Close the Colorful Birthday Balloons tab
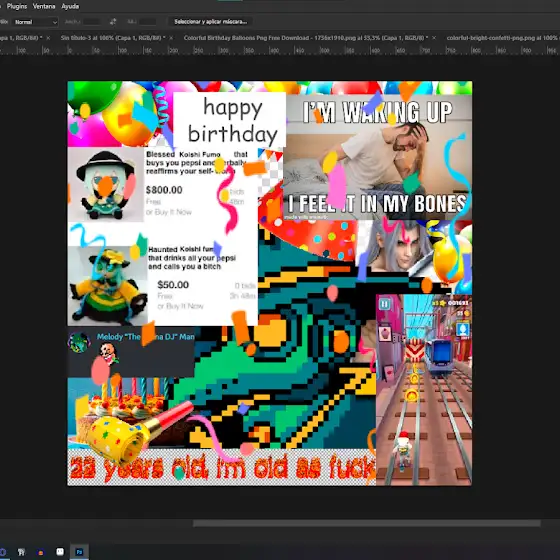This screenshot has width=560, height=560. click(x=434, y=38)
